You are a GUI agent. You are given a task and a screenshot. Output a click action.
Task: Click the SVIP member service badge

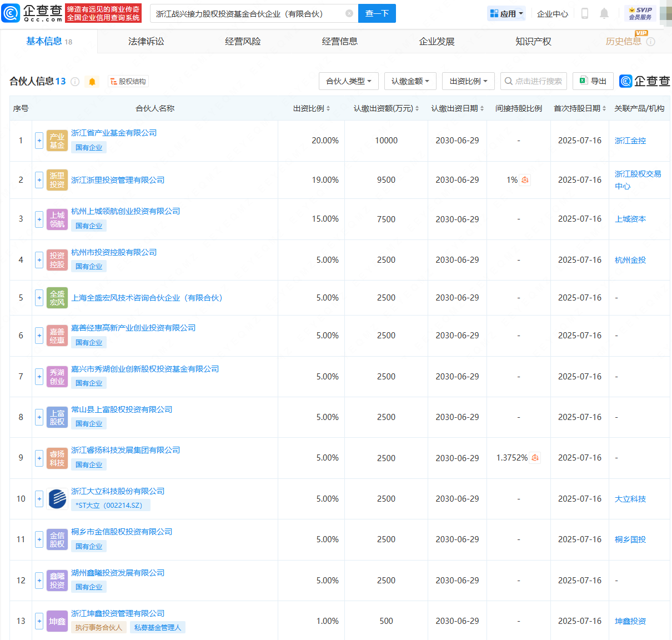click(640, 13)
